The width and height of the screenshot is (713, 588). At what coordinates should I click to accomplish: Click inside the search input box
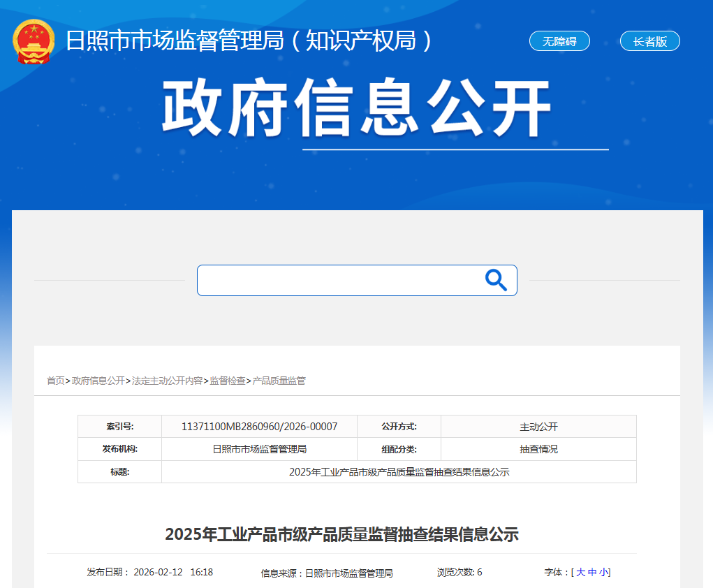339,280
